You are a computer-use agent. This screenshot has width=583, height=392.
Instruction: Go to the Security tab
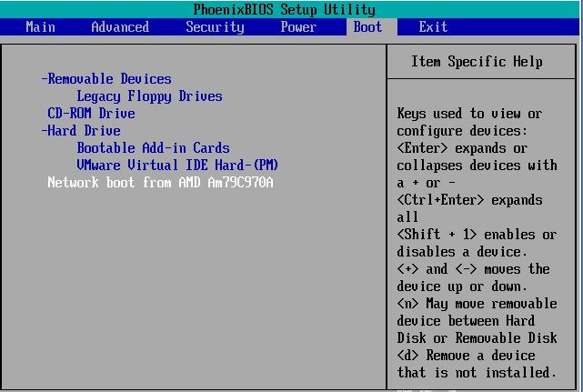215,27
